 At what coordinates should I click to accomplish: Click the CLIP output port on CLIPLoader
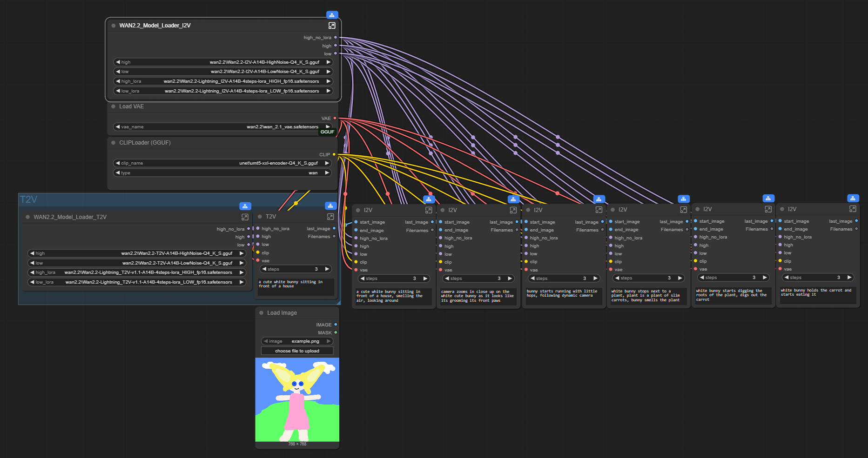pos(334,154)
